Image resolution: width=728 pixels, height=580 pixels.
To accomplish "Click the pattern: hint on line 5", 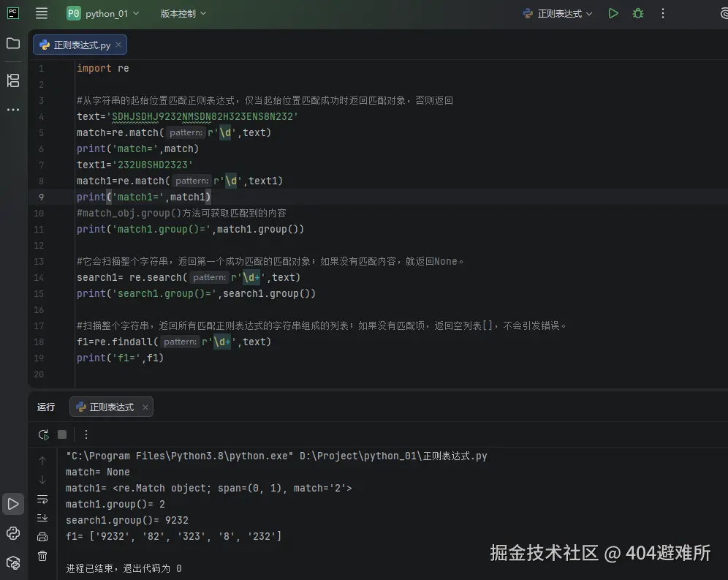I will [186, 132].
